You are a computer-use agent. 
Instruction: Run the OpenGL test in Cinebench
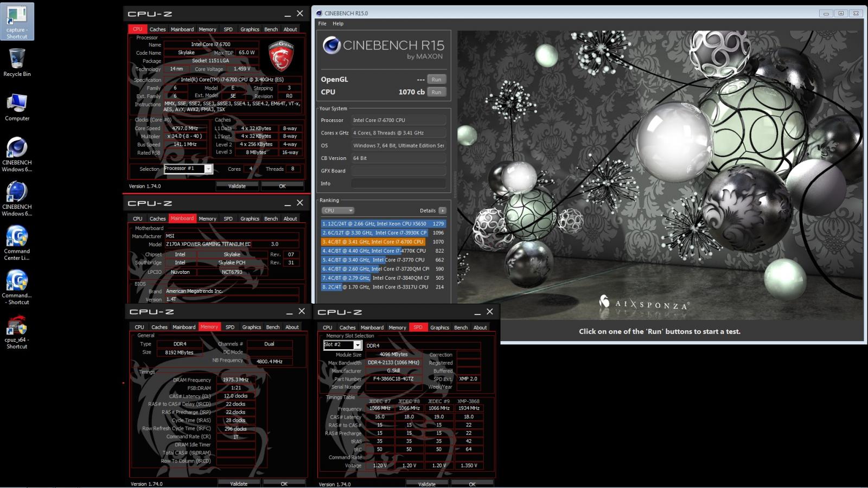pyautogui.click(x=436, y=79)
